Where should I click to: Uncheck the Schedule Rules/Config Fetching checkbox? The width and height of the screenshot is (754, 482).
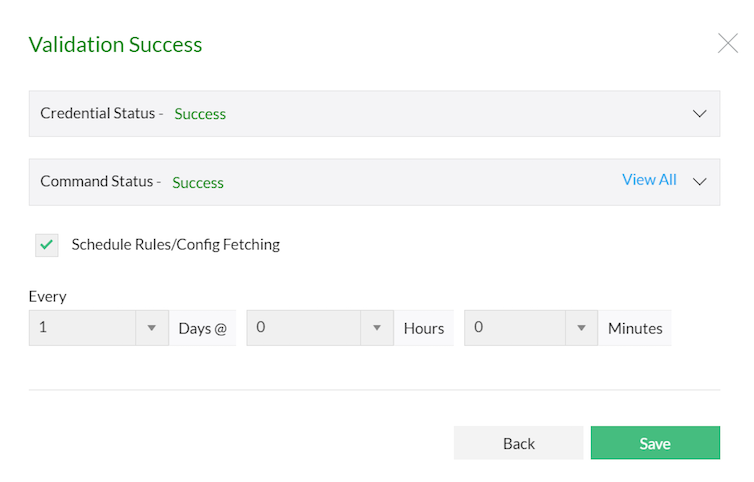[x=46, y=244]
